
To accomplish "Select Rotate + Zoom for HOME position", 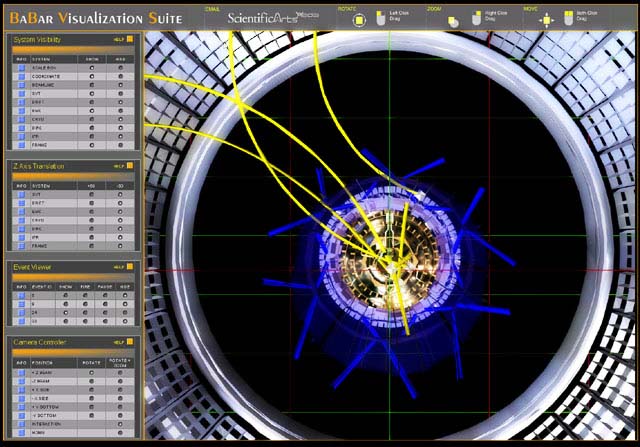I will pyautogui.click(x=120, y=433).
